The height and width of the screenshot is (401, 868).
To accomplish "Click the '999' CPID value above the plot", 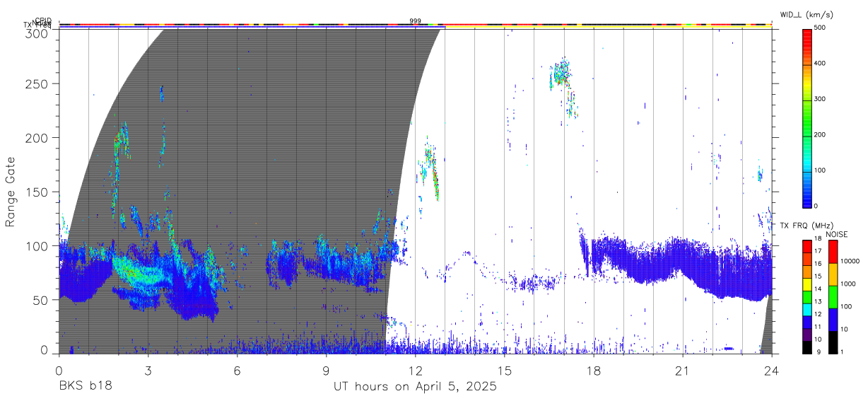I will [x=415, y=21].
